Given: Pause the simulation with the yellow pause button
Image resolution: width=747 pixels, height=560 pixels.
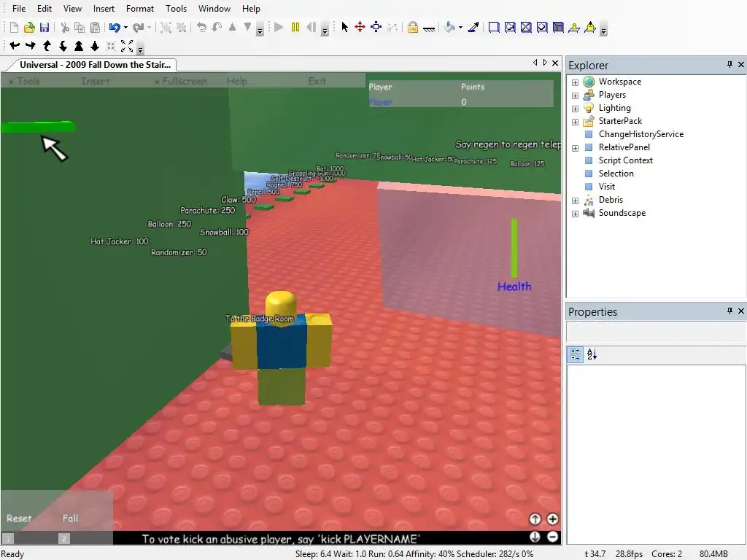Looking at the screenshot, I should [x=295, y=27].
